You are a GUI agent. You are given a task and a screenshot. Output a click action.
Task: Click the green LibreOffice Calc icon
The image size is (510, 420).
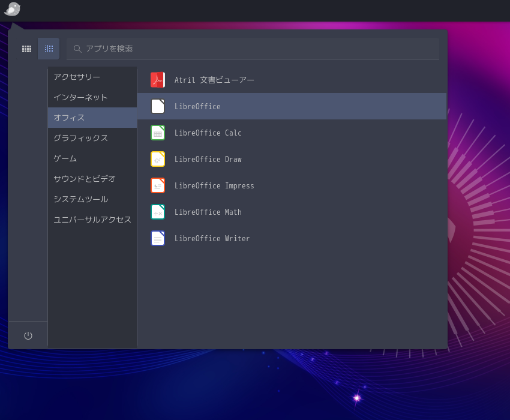(x=158, y=133)
